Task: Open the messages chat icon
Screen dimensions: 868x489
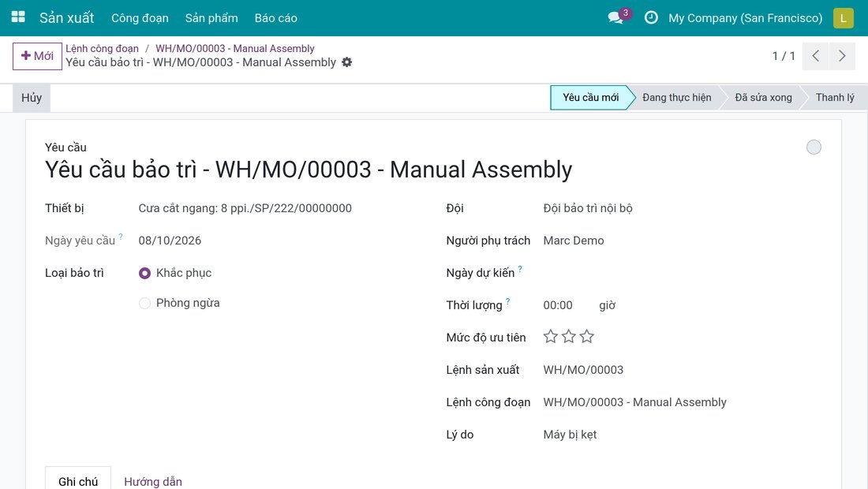Action: point(615,17)
